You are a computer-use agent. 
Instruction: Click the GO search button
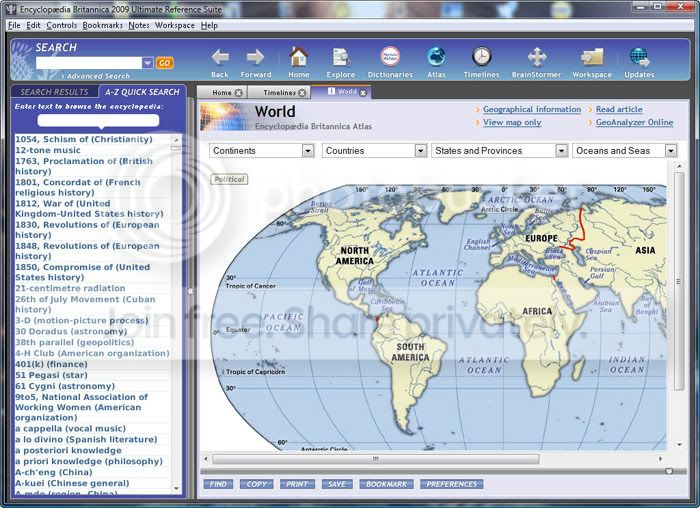coord(164,63)
